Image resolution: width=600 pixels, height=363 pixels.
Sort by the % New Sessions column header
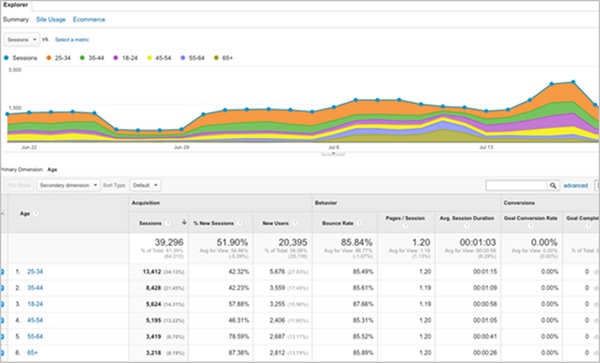tap(214, 223)
